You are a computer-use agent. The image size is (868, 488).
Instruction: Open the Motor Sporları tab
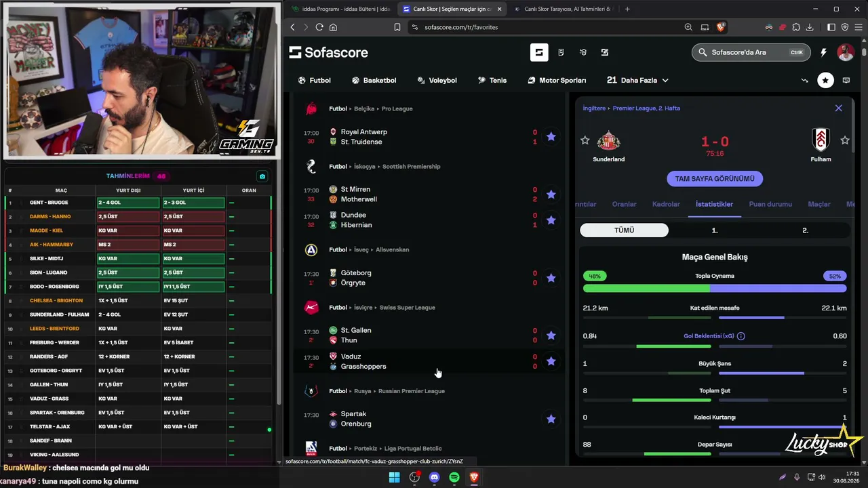[557, 80]
